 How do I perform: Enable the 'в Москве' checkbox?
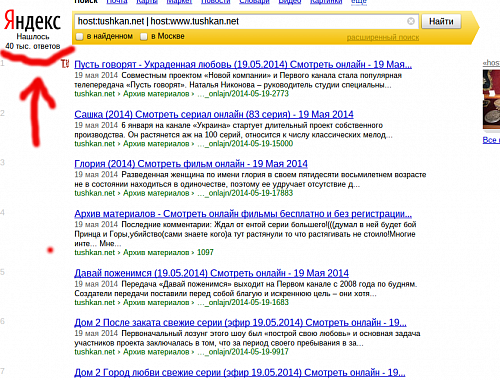[144, 36]
